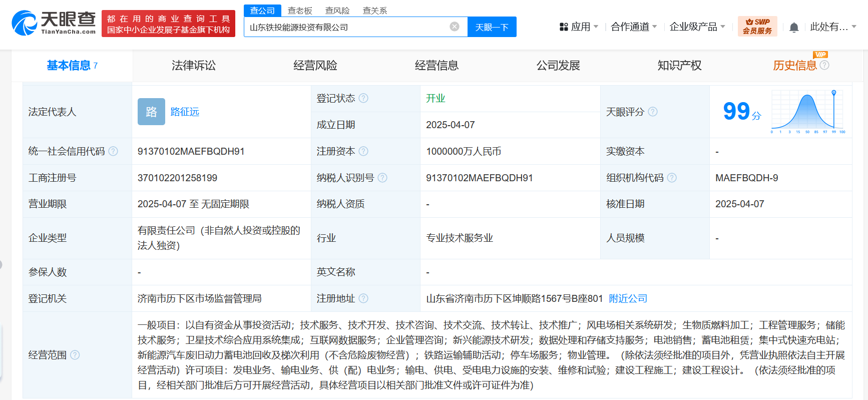The height and width of the screenshot is (400, 868).
Task: Click the SVIP 会员服务 badge
Action: tap(757, 27)
